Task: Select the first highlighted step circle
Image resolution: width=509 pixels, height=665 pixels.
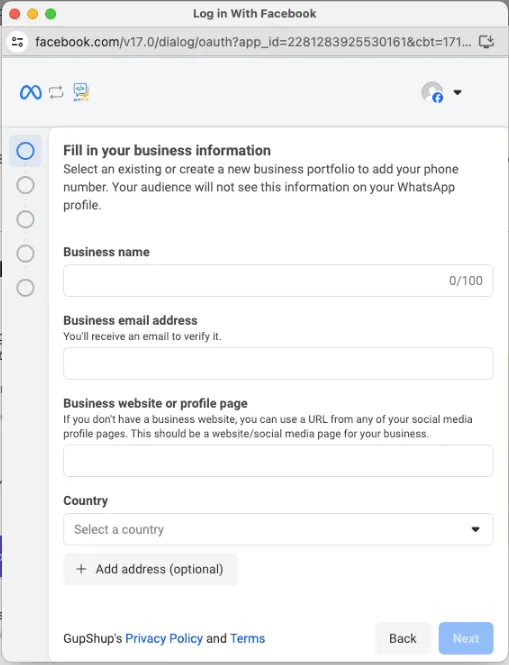Action: pyautogui.click(x=25, y=151)
